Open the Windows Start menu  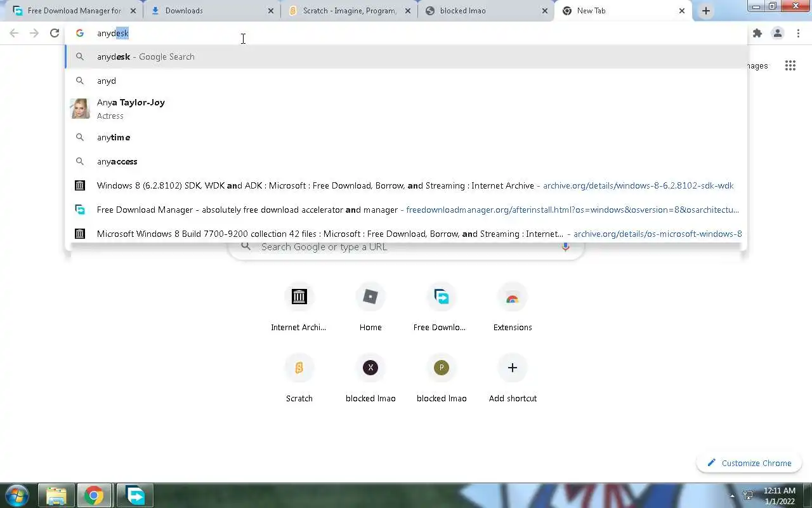(x=16, y=495)
